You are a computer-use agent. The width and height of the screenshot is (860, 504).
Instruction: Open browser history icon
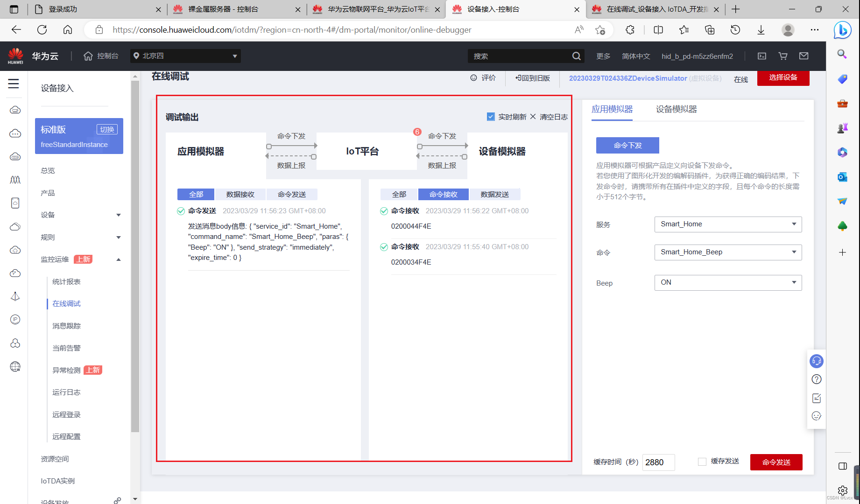pyautogui.click(x=735, y=30)
